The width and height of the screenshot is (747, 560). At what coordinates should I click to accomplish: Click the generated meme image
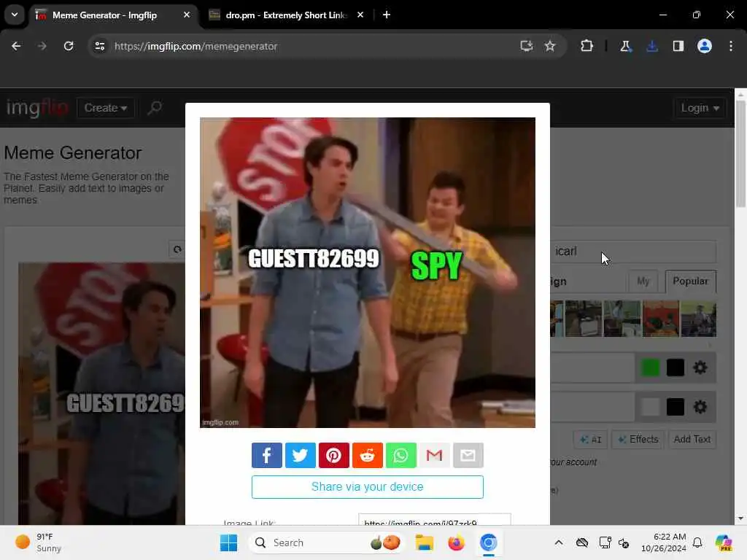point(368,273)
